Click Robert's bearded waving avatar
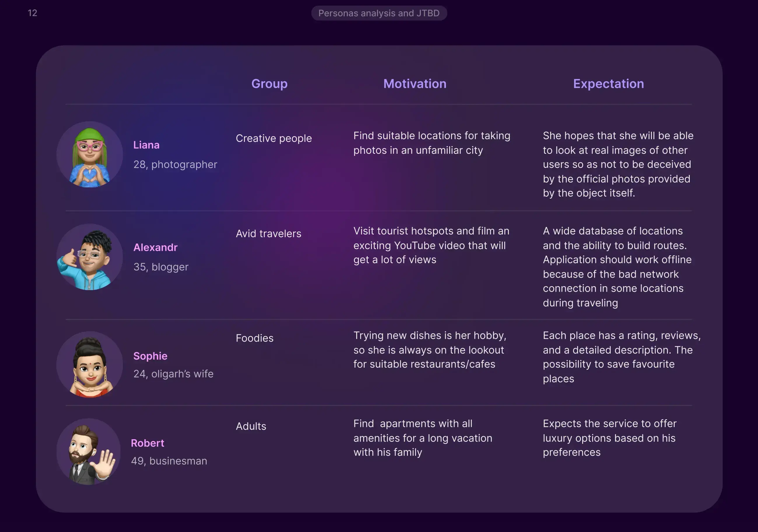 click(88, 452)
